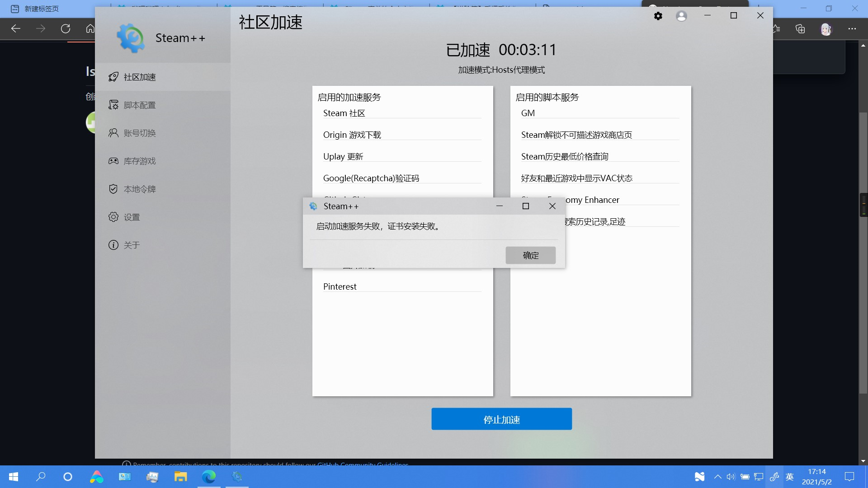Image resolution: width=868 pixels, height=488 pixels.
Task: Click the user avatar icon in title bar
Action: pyautogui.click(x=681, y=16)
